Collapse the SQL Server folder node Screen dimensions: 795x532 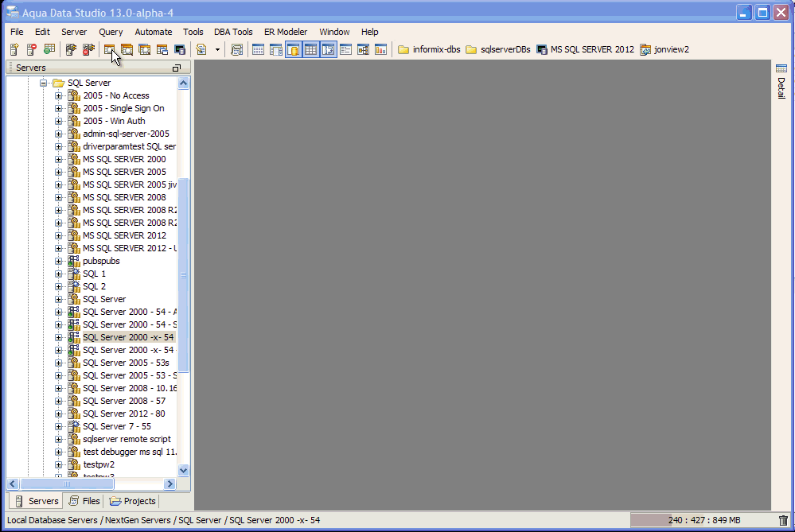tap(44, 83)
